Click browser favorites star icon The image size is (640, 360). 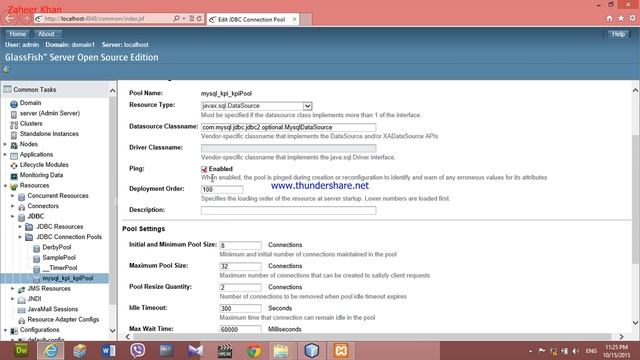click(x=621, y=18)
